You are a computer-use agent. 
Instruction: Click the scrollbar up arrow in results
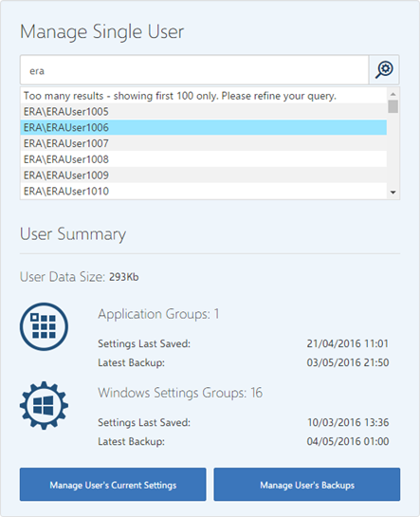[x=393, y=94]
